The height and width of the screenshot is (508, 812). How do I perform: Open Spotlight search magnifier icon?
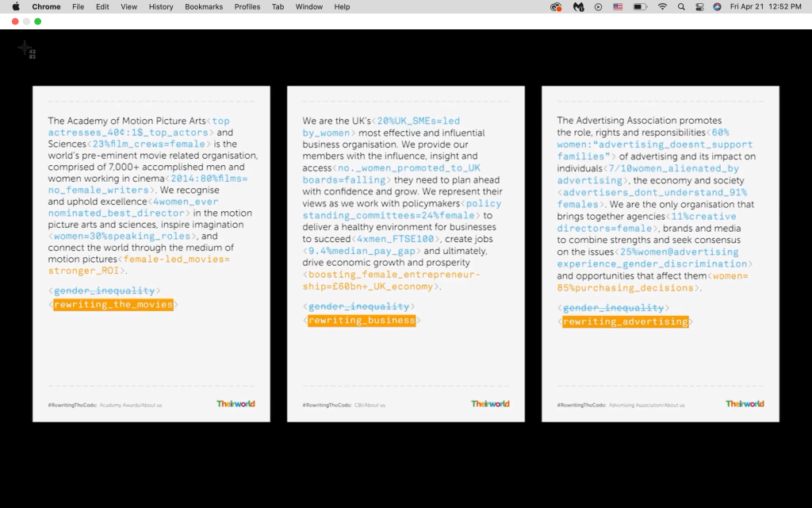tap(681, 6)
